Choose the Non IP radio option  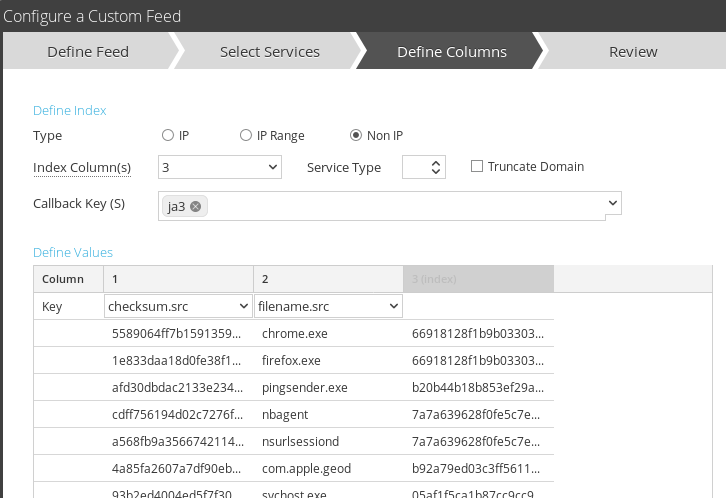pos(356,136)
